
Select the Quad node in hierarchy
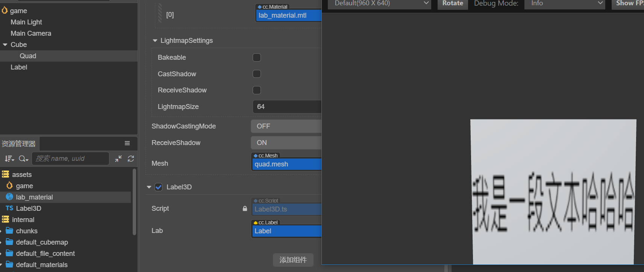coord(28,56)
